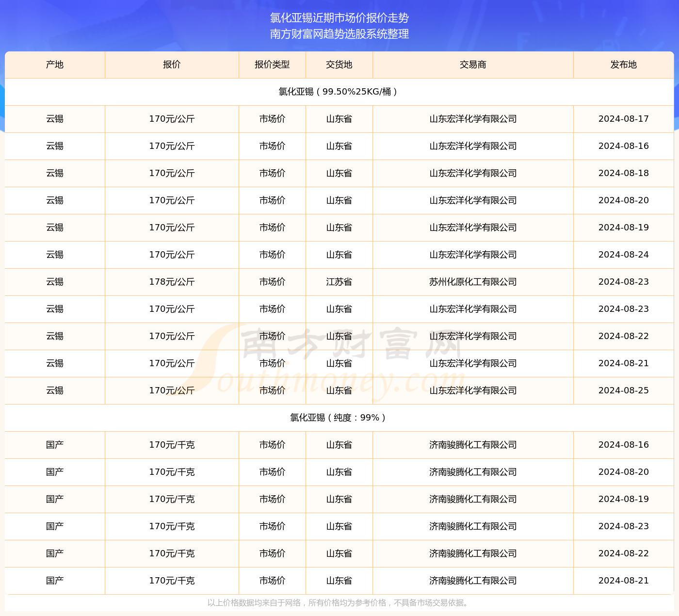Click the 2024-08-24 date cell
679x616 pixels.
coord(624,255)
